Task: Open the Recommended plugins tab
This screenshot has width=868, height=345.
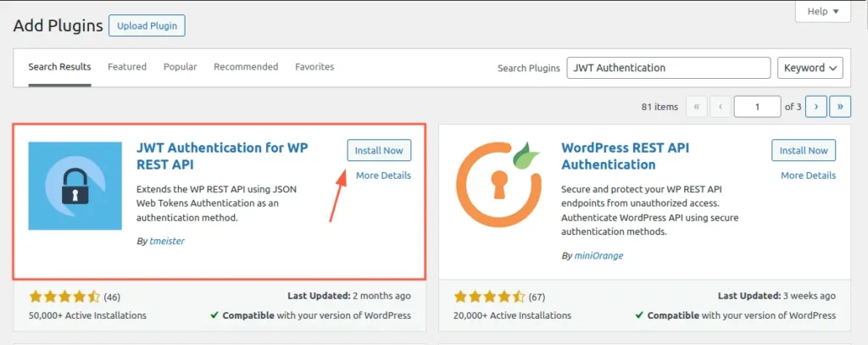Action: 246,67
